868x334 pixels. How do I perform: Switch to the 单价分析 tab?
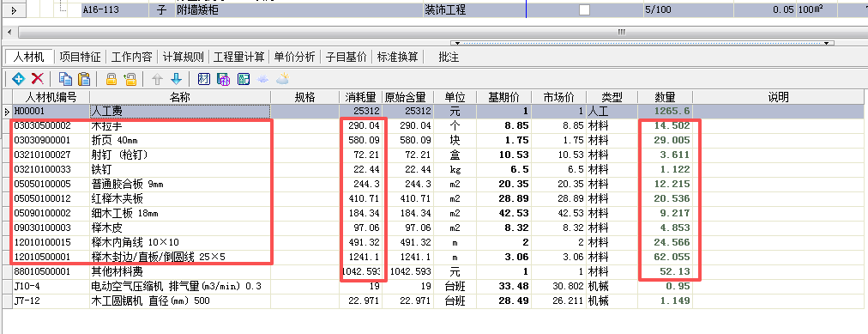tap(294, 57)
